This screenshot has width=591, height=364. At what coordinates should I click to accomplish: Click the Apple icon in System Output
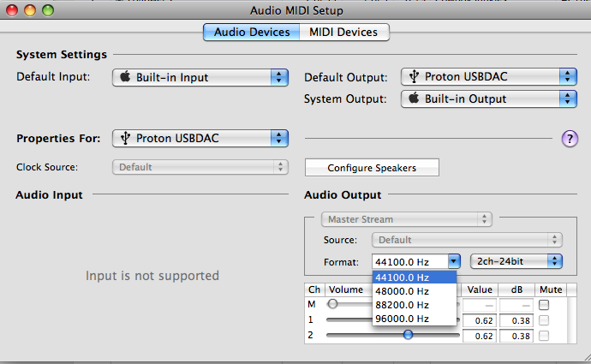point(414,98)
